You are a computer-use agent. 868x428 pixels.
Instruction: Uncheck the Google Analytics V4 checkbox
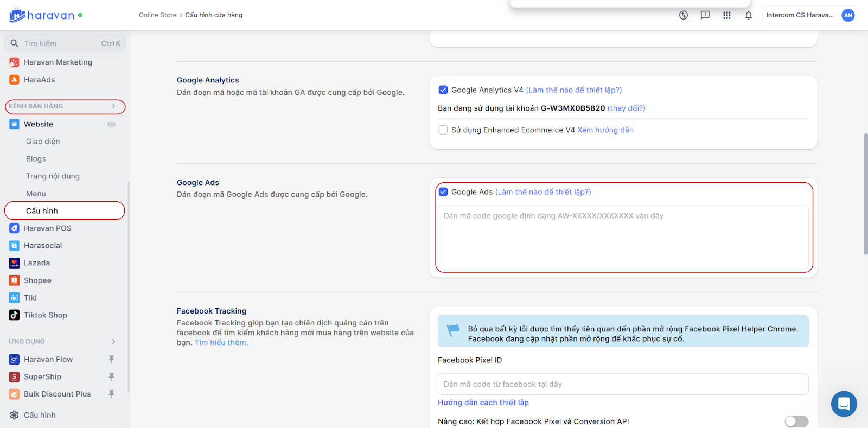tap(443, 90)
